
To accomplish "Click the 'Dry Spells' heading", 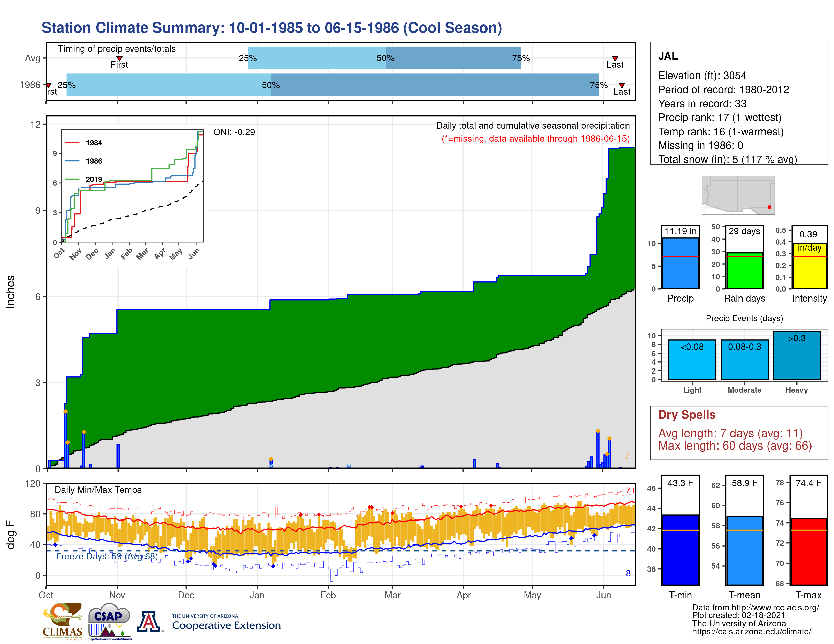I will pyautogui.click(x=687, y=415).
